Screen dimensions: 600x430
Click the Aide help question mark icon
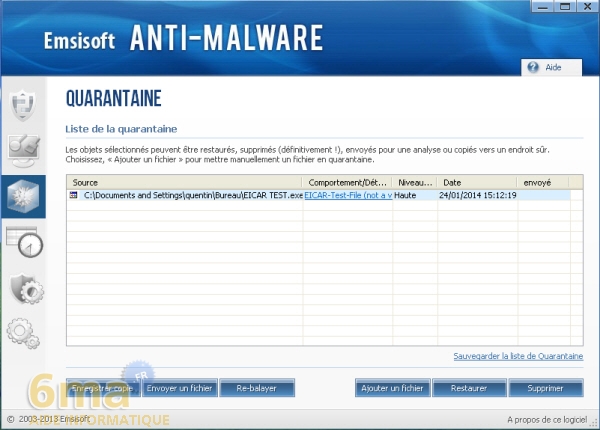point(533,67)
